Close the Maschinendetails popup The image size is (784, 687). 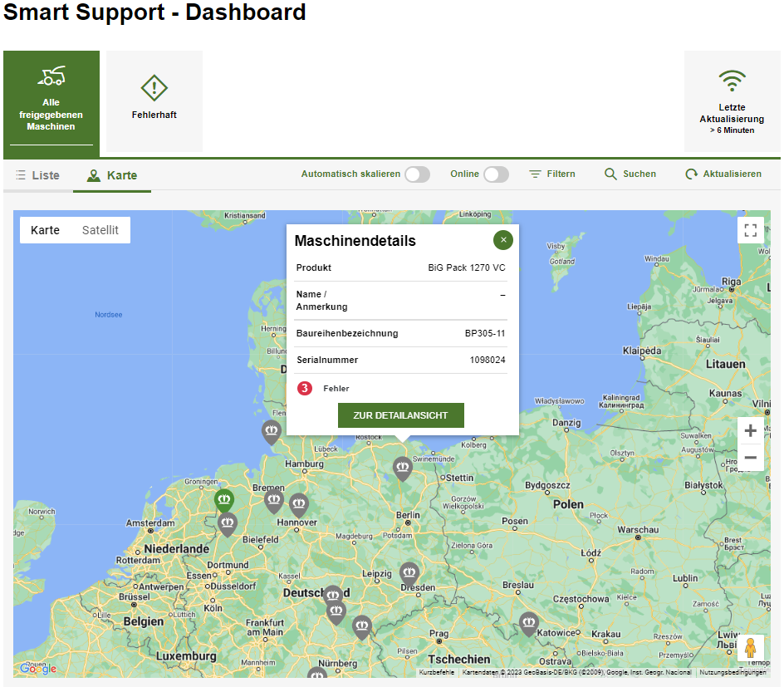(x=502, y=240)
